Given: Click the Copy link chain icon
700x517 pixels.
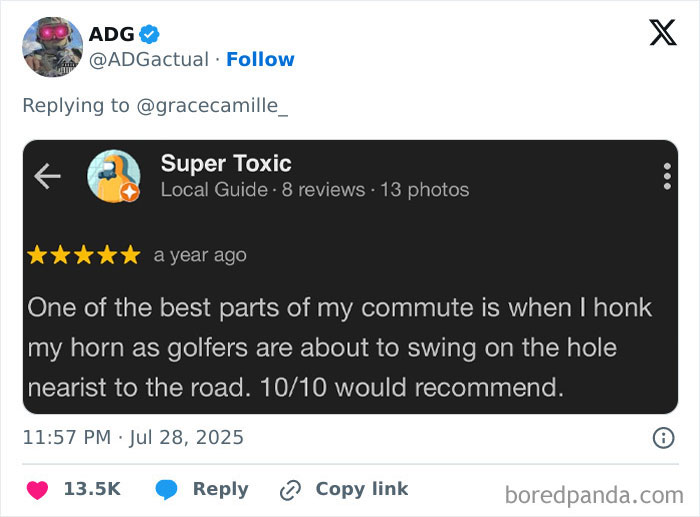Looking at the screenshot, I should point(291,489).
